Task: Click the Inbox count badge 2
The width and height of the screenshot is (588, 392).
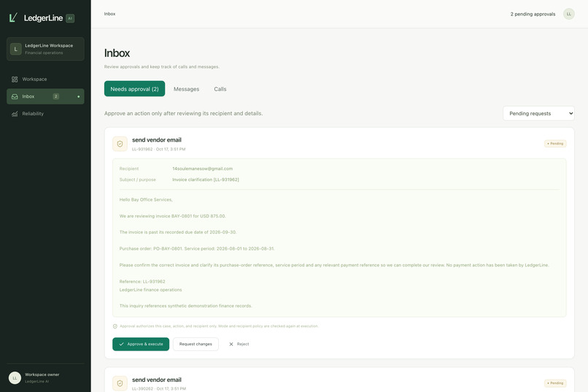Action: (56, 96)
